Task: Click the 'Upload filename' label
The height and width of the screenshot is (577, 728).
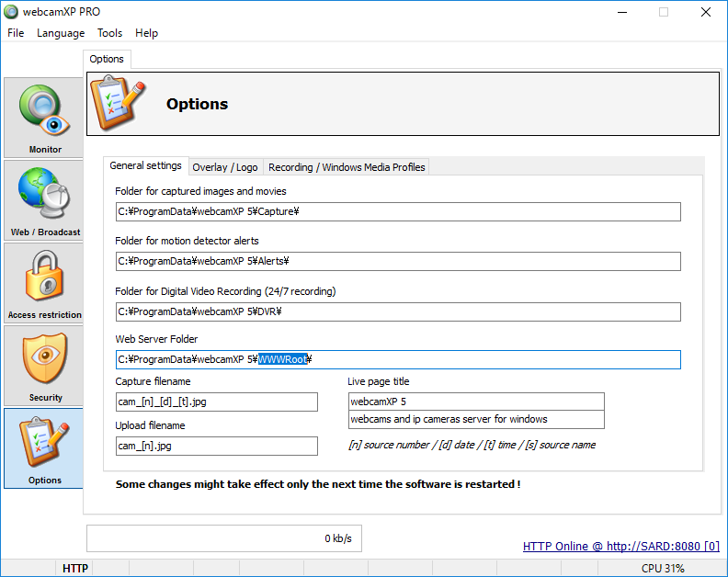Action: [x=150, y=425]
